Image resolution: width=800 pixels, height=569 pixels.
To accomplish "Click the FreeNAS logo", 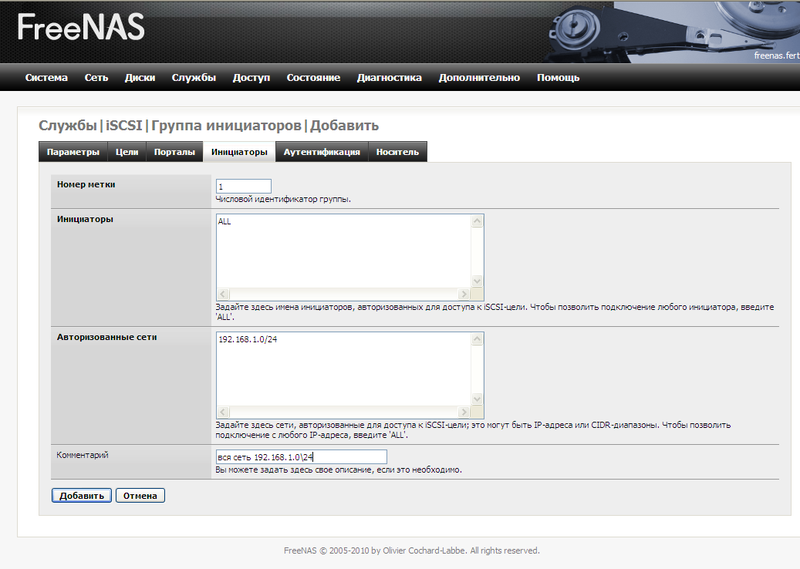I will 81,27.
